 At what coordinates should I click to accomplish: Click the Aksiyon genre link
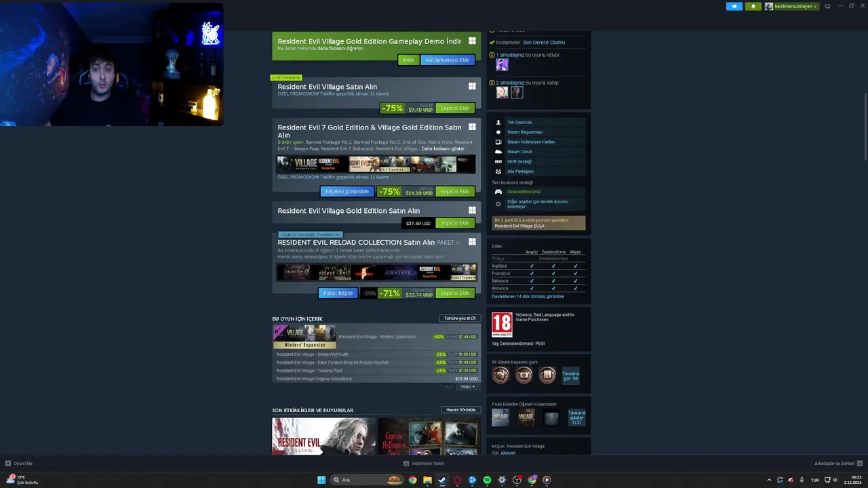pos(508,453)
